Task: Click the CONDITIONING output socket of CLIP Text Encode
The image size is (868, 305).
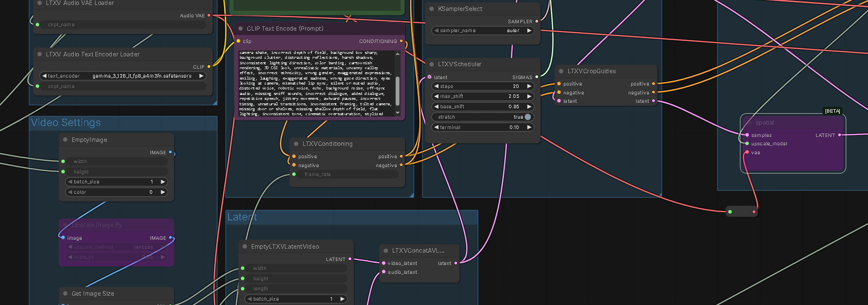Action: [401, 41]
